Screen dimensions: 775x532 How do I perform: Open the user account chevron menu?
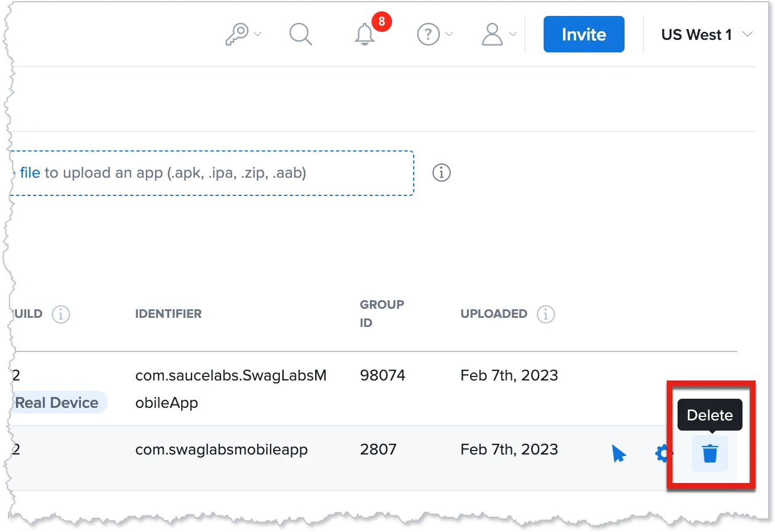pyautogui.click(x=512, y=35)
